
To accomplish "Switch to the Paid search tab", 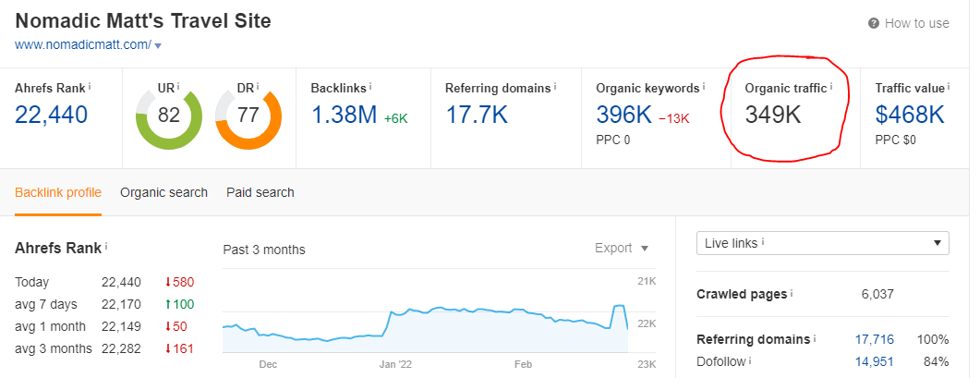I will pyautogui.click(x=260, y=193).
